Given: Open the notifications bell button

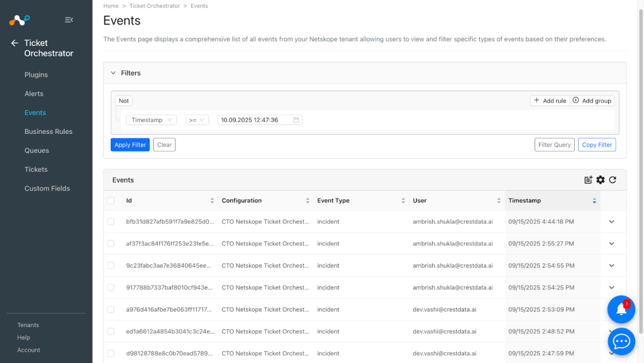Looking at the screenshot, I should click(621, 309).
